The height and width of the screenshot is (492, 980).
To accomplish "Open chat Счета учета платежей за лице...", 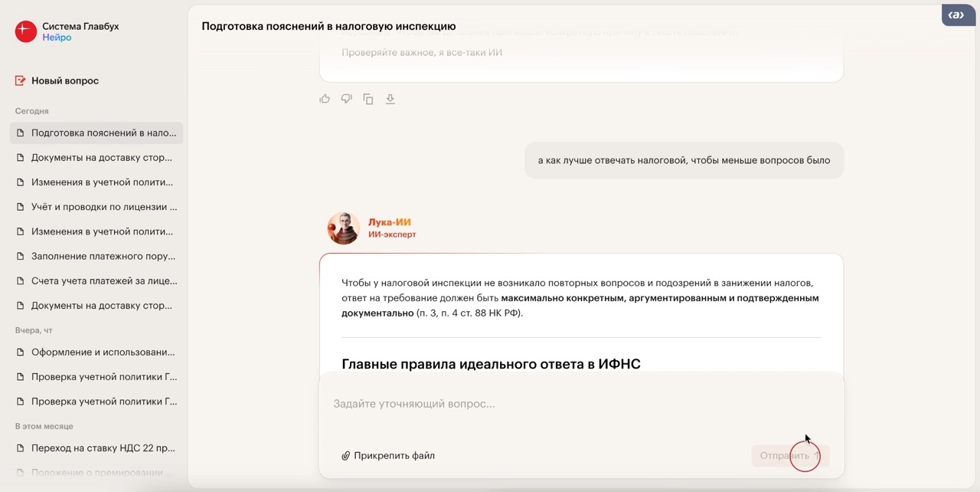I will (96, 280).
